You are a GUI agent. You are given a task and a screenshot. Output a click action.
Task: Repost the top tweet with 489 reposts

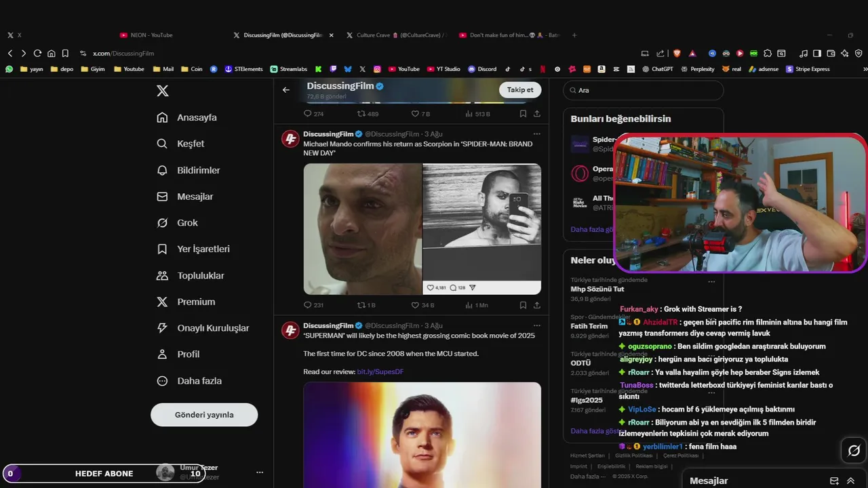tap(368, 114)
